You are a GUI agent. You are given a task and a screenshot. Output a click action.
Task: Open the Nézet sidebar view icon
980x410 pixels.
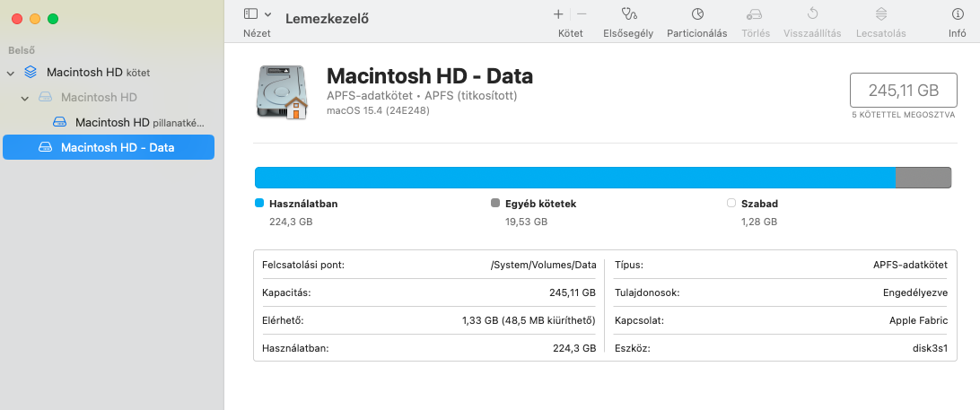tap(250, 13)
